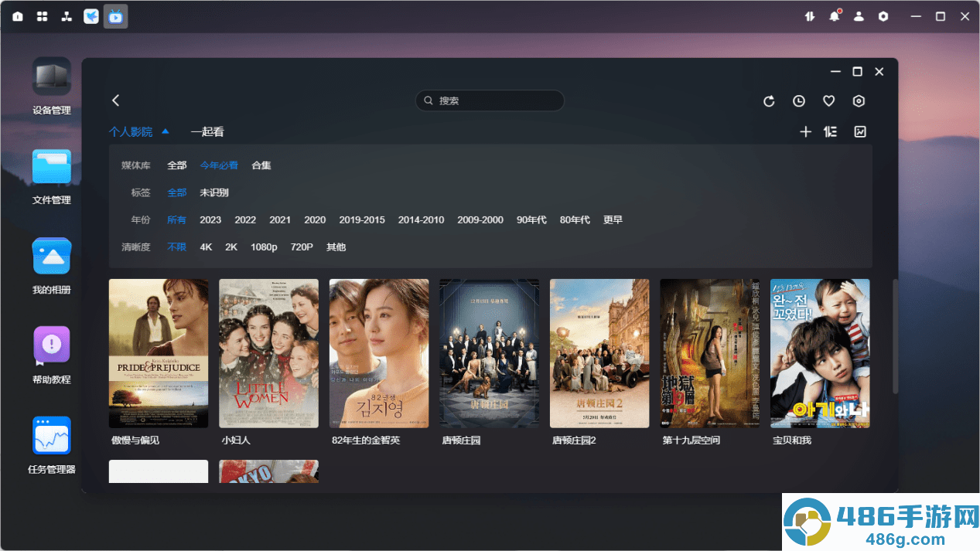Filter by 720P resolution
Viewport: 980px width, 551px height.
coord(302,247)
